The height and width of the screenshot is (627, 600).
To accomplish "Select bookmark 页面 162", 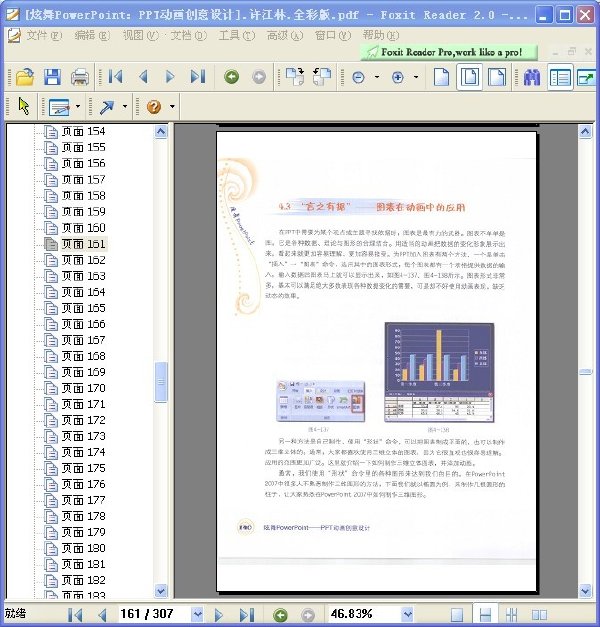I will pos(83,260).
